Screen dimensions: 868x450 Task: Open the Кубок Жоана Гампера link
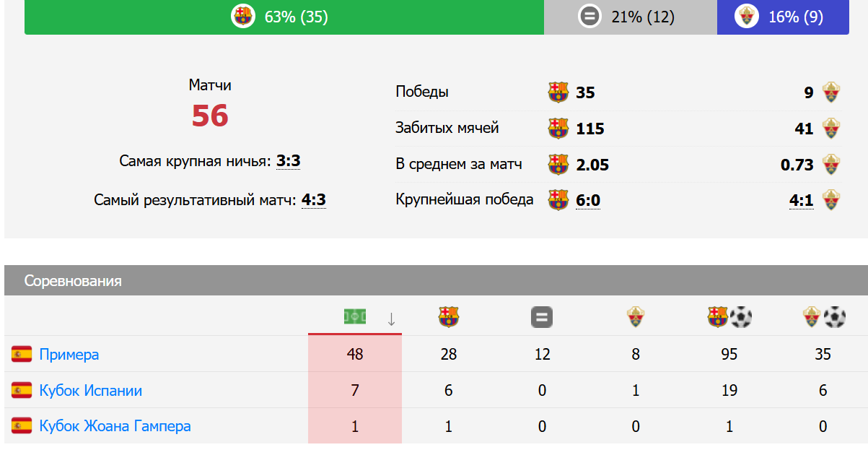pos(115,426)
